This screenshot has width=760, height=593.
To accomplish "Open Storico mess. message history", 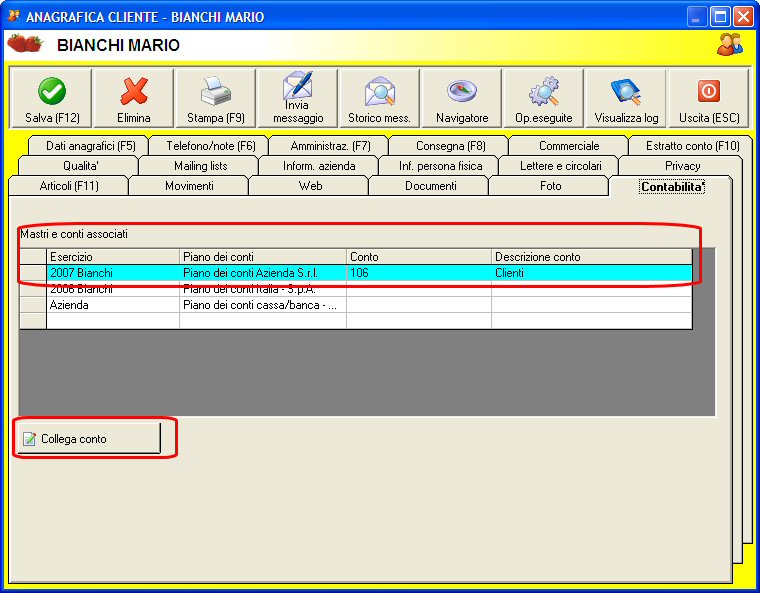I will 380,98.
